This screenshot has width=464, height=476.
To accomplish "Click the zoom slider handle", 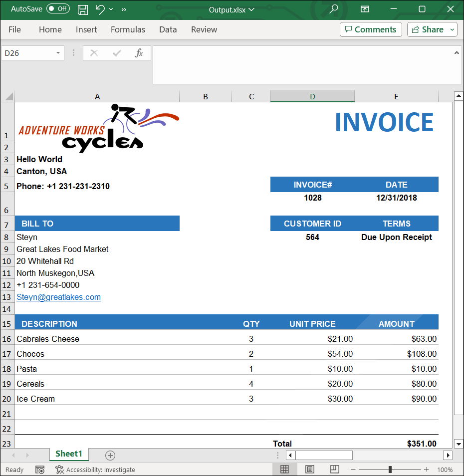I will tap(390, 470).
